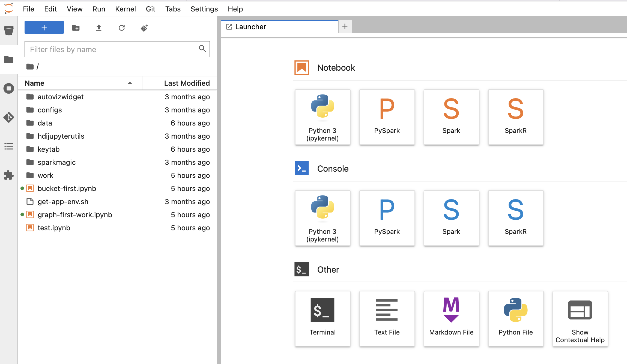This screenshot has height=364, width=627.
Task: Select graph-first-work.ipynb in file browser
Action: point(75,215)
